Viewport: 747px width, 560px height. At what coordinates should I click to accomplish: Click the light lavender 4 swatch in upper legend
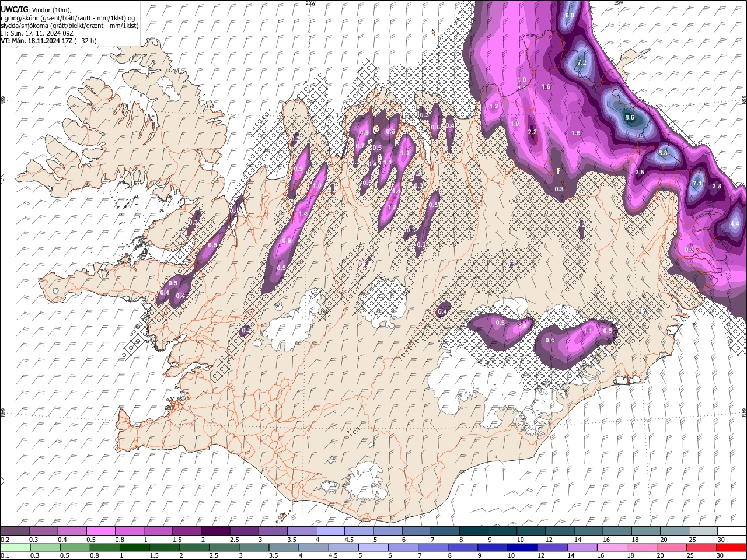click(x=330, y=531)
